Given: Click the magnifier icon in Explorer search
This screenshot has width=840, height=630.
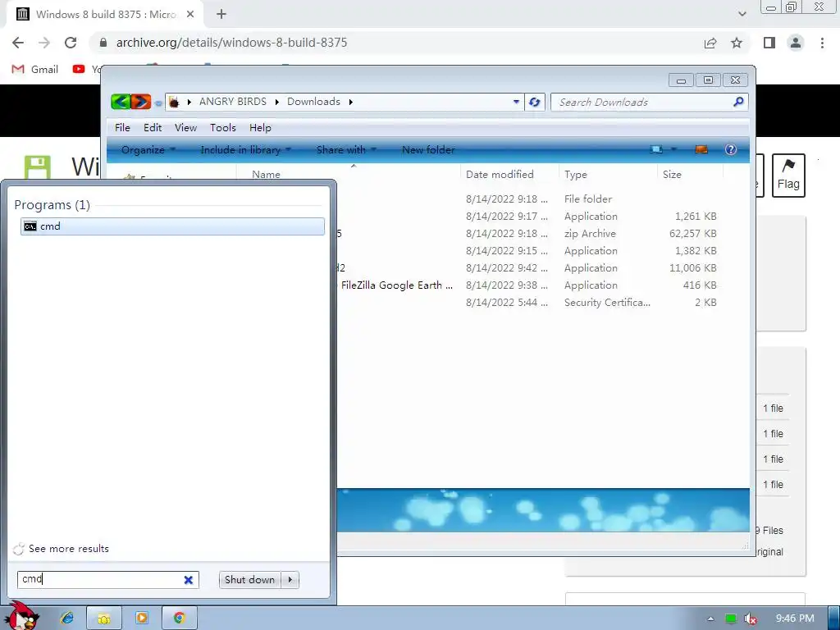Looking at the screenshot, I should 738,101.
